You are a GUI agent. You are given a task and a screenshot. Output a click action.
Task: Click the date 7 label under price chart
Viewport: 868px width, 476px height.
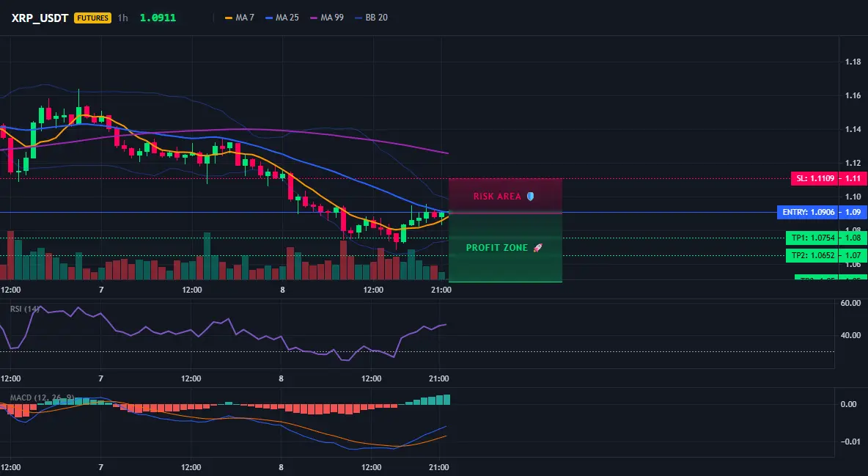(100, 290)
